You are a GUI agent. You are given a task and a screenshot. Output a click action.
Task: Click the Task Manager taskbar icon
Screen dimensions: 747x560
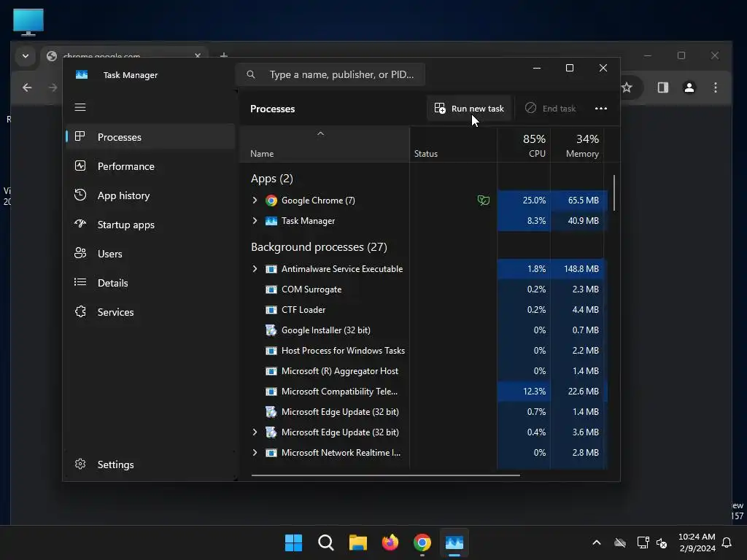click(454, 542)
